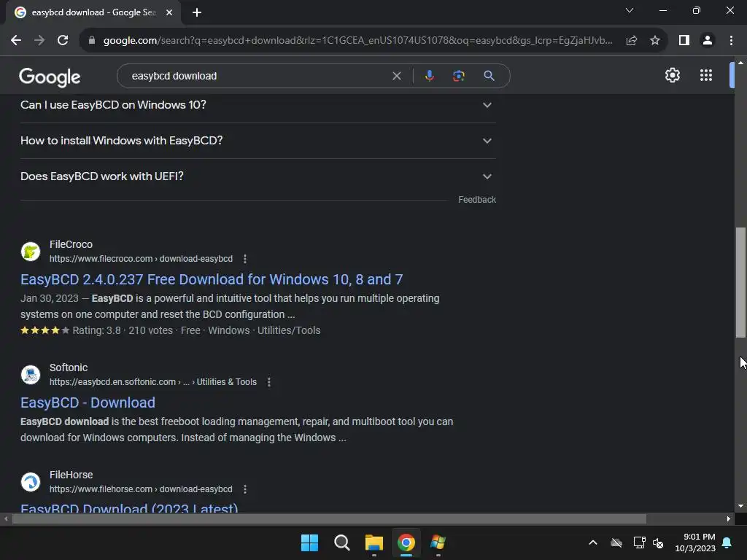The height and width of the screenshot is (560, 747).
Task: Open Windows taskbar search
Action: click(341, 542)
